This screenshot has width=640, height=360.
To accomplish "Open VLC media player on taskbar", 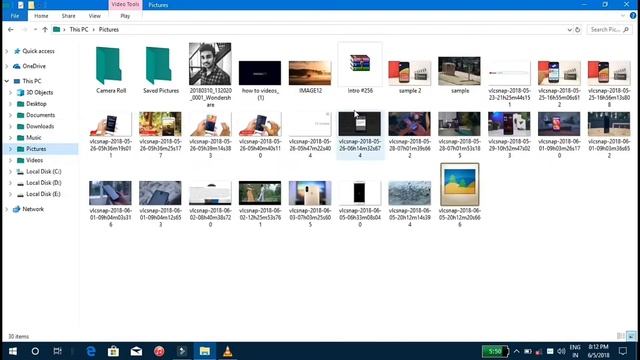I will tap(227, 351).
